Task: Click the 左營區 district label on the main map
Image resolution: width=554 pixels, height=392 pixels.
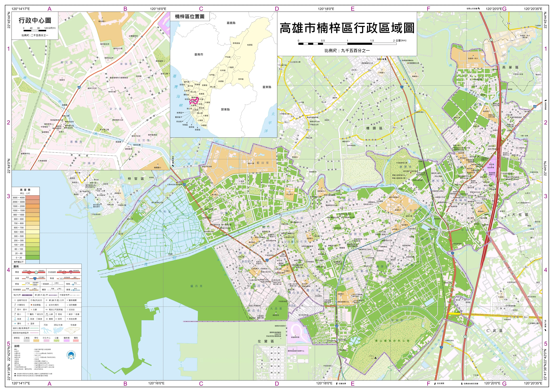Action: pyautogui.click(x=266, y=341)
